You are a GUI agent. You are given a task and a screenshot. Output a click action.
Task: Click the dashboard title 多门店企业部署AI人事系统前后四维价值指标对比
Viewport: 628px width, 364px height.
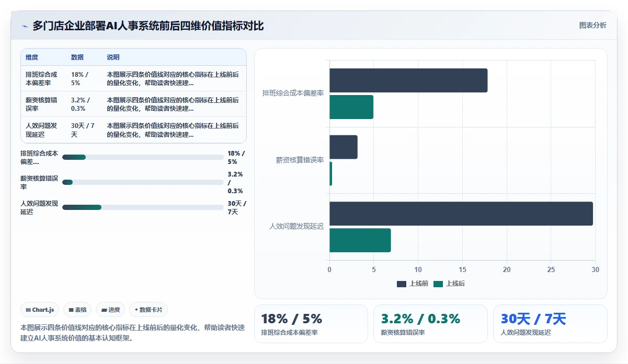pos(148,26)
